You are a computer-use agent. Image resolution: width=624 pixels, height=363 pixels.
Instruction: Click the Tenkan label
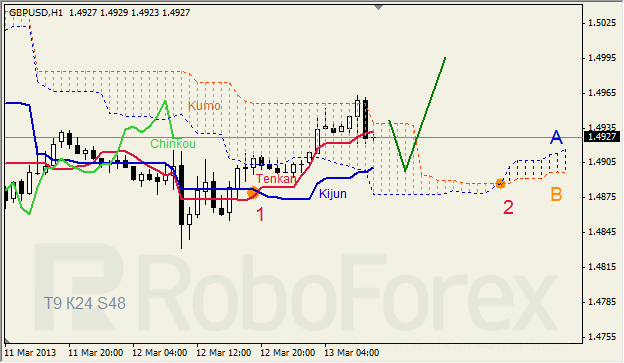pos(276,179)
